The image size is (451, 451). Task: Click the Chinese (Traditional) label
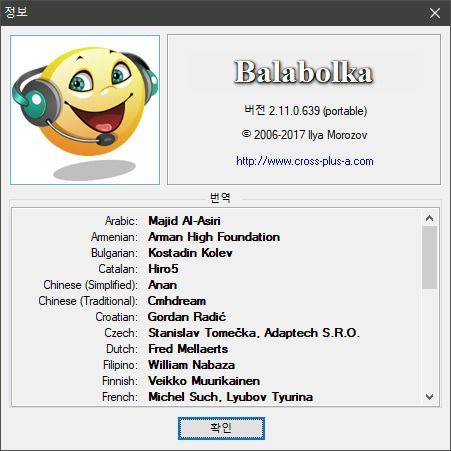click(88, 301)
